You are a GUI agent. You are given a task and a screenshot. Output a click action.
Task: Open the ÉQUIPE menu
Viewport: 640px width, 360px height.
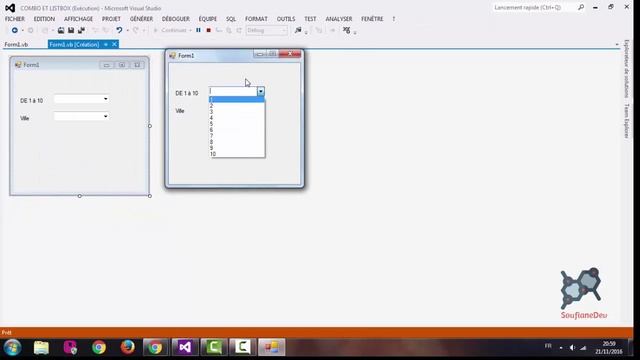(208, 19)
